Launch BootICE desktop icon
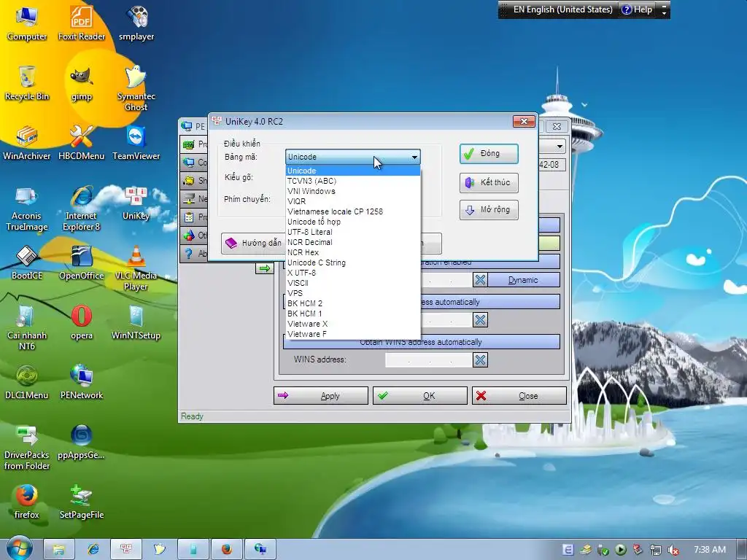747x560 pixels. click(27, 262)
